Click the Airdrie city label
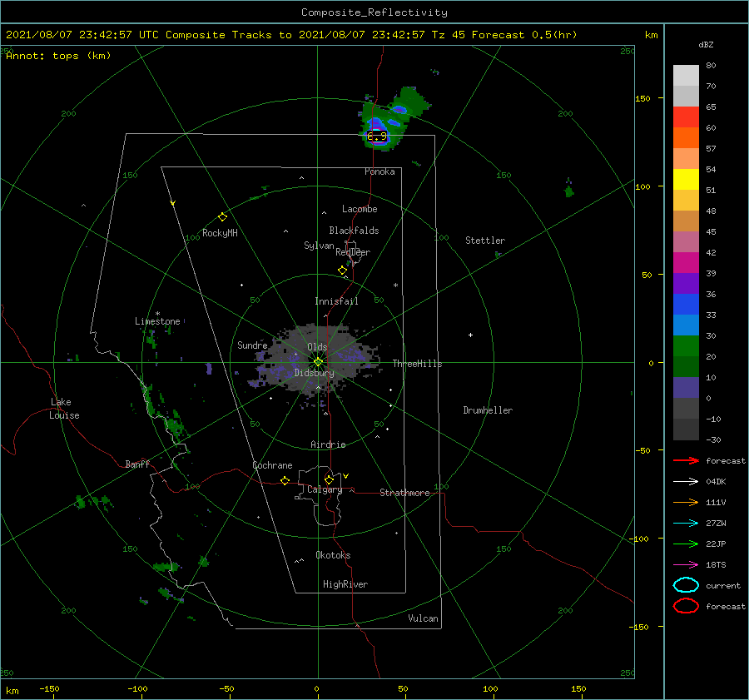Screen dimensions: 749x700 click(x=328, y=444)
